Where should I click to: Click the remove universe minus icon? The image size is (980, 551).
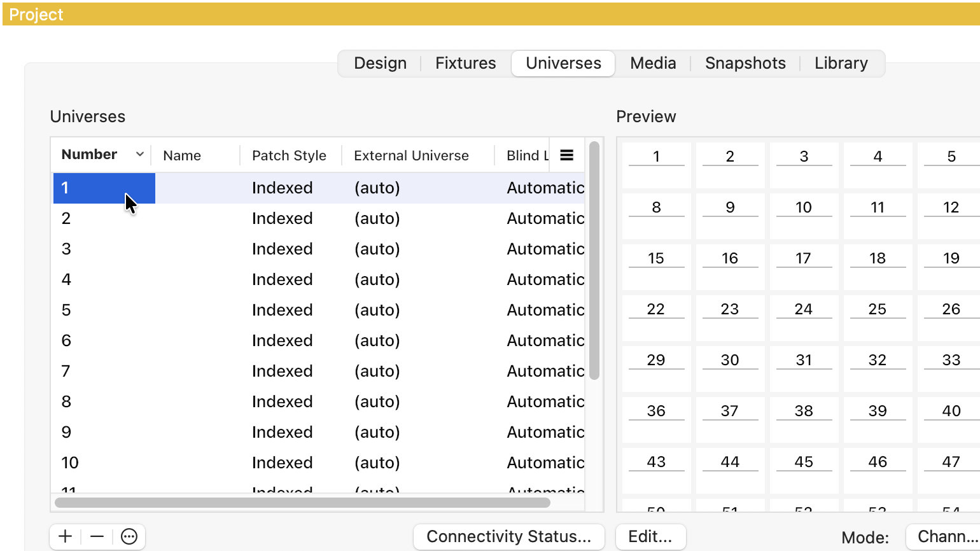tap(97, 536)
